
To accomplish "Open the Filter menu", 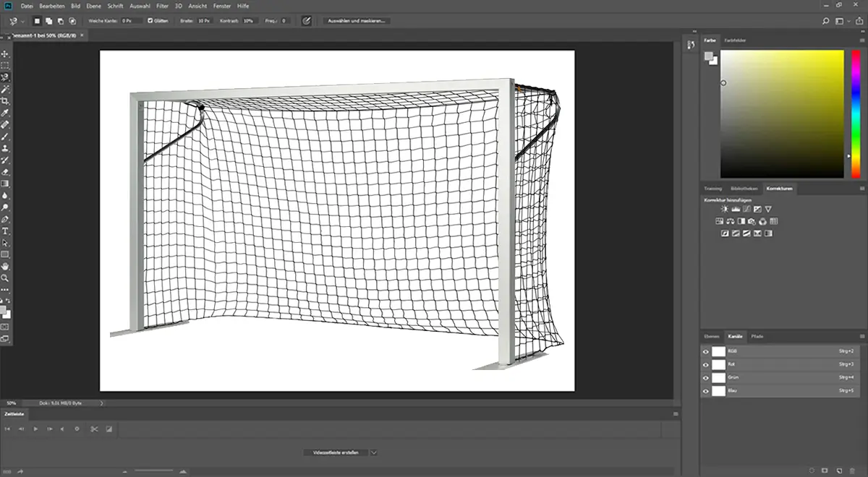I will [x=162, y=6].
